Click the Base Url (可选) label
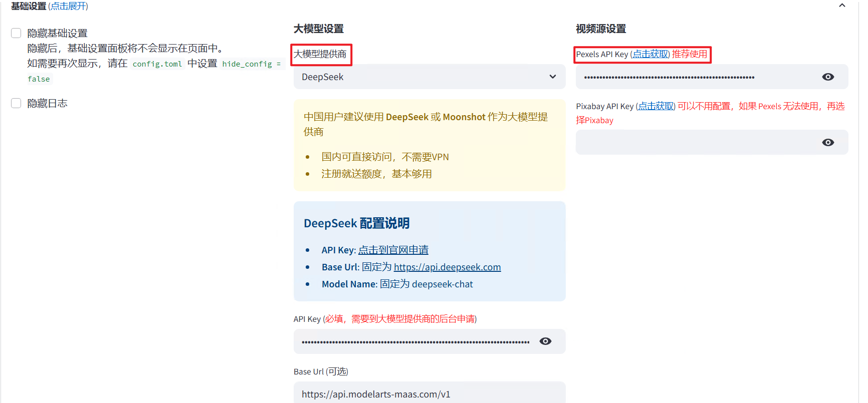 321,371
